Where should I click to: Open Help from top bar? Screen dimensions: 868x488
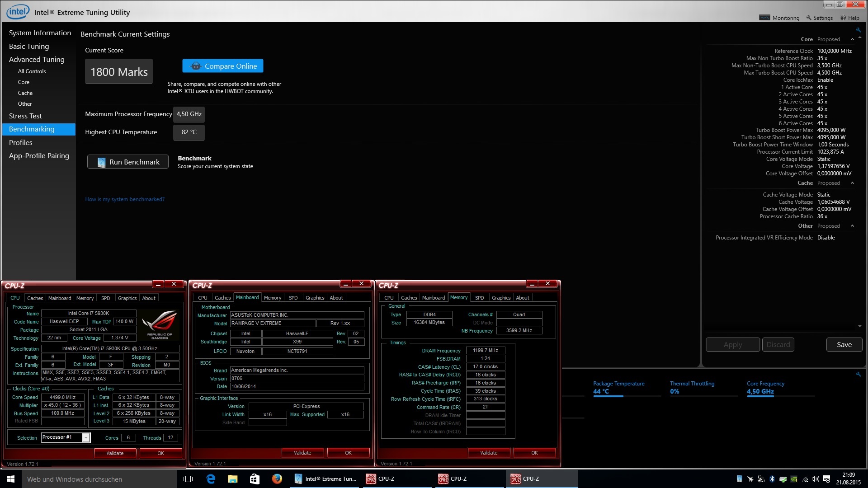850,18
